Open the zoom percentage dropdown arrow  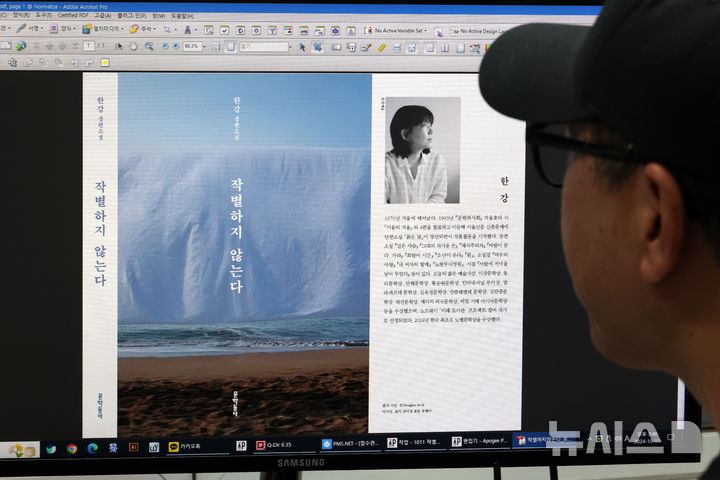coord(204,46)
